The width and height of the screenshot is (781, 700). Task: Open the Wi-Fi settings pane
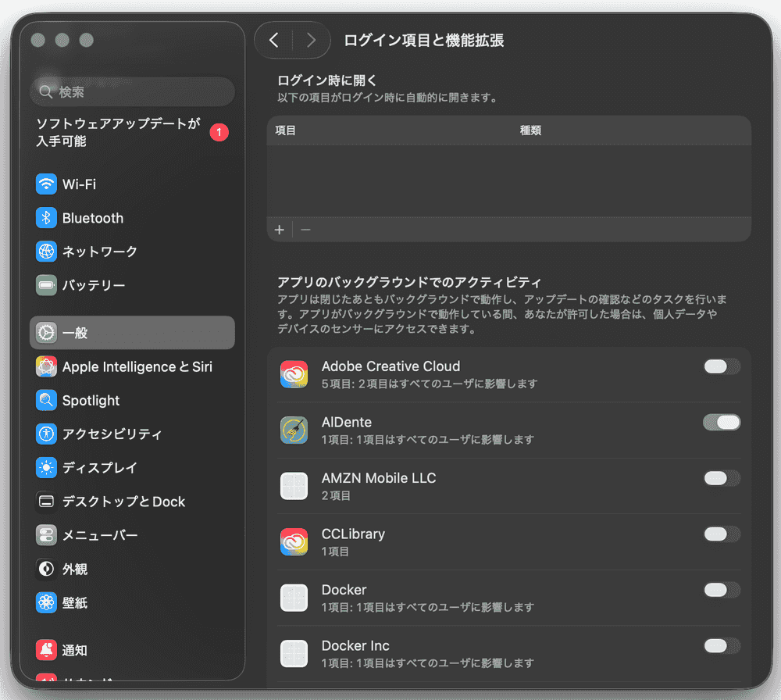(132, 184)
